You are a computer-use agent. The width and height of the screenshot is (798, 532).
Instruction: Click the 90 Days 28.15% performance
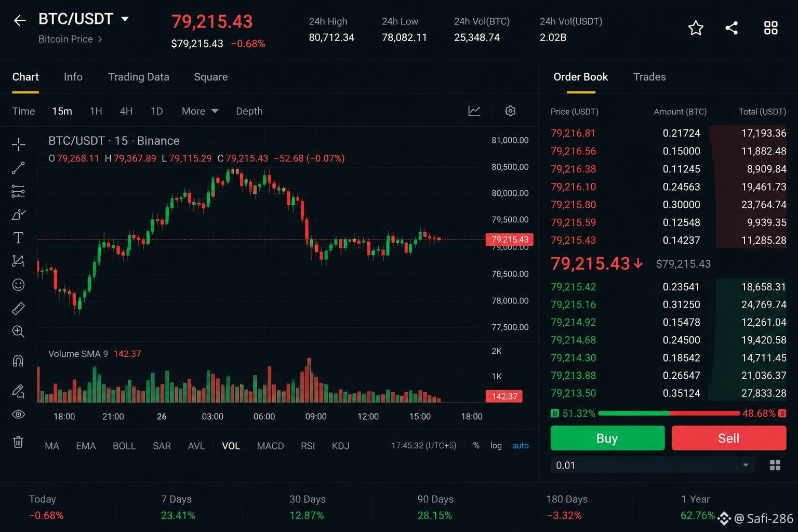coord(435,507)
